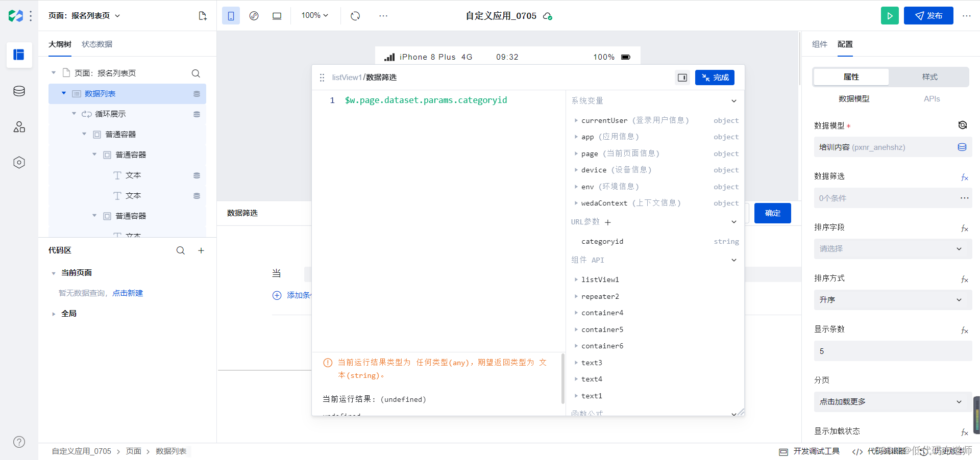Open 开发调试工具 in the status bar
Image resolution: width=980 pixels, height=460 pixels.
pos(810,451)
